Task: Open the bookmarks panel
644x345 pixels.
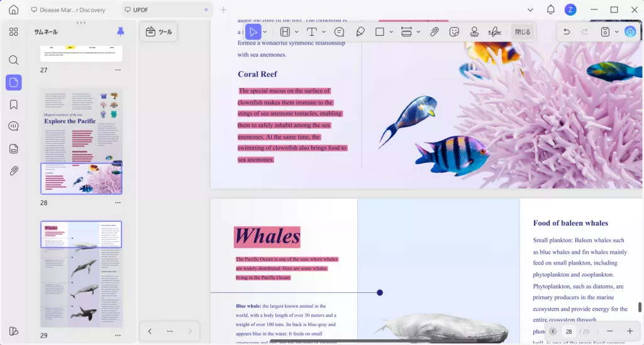Action: coord(14,104)
